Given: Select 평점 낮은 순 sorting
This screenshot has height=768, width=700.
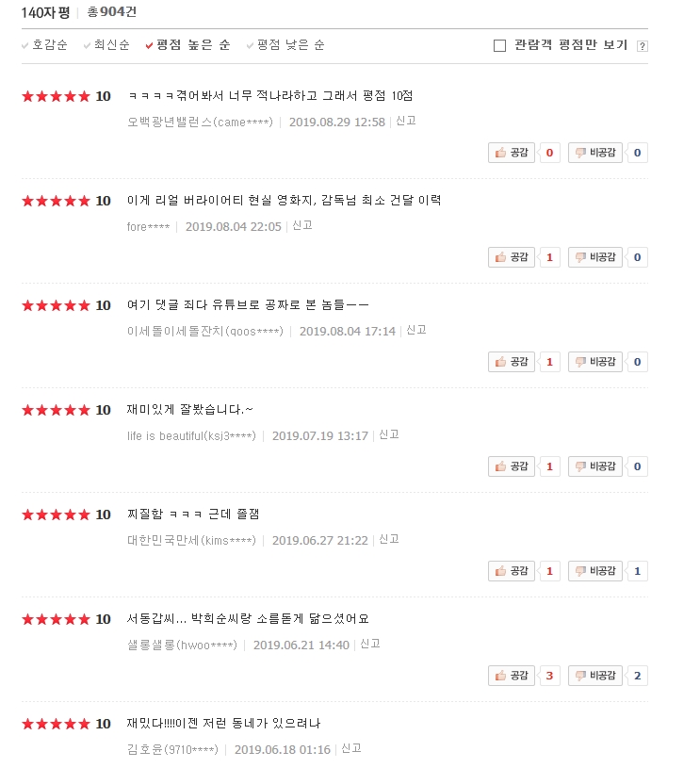Looking at the screenshot, I should tap(285, 45).
